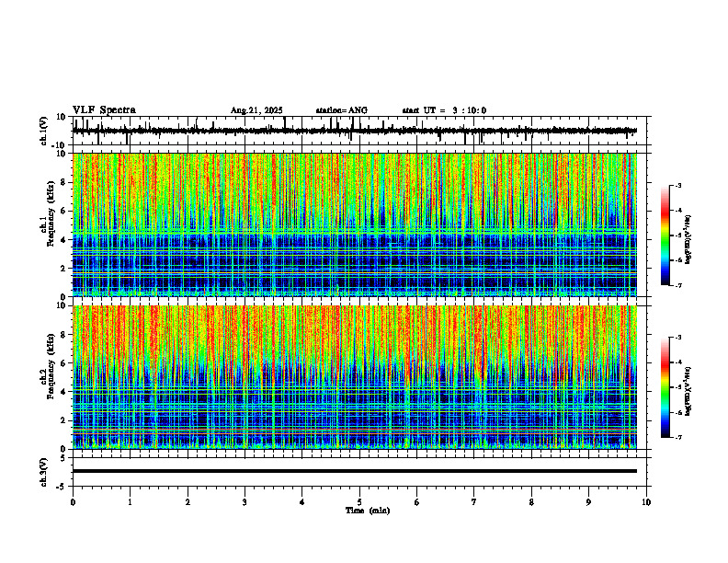
Task: Click inside the ch.1 spectrogram panel
Action: 355,224
